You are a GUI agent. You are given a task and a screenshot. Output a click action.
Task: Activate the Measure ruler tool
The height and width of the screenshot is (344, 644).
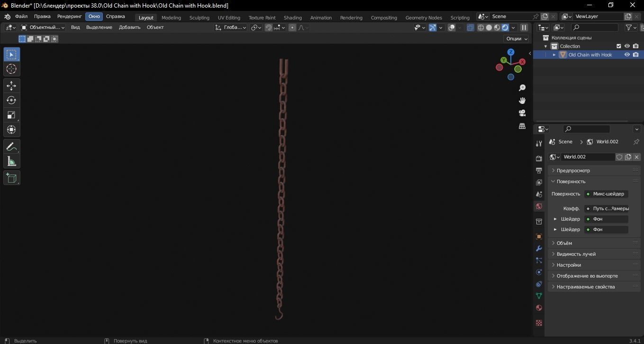[x=11, y=161]
